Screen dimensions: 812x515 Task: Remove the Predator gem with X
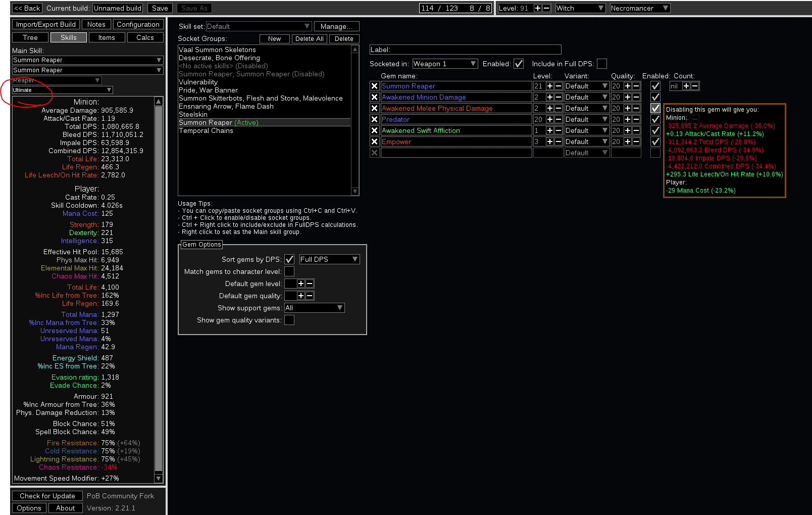374,119
